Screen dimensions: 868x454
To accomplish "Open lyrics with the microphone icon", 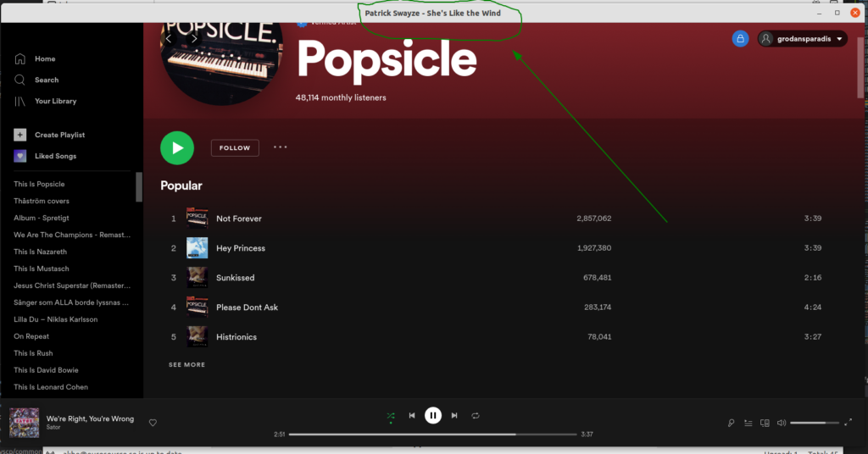I will pyautogui.click(x=731, y=423).
